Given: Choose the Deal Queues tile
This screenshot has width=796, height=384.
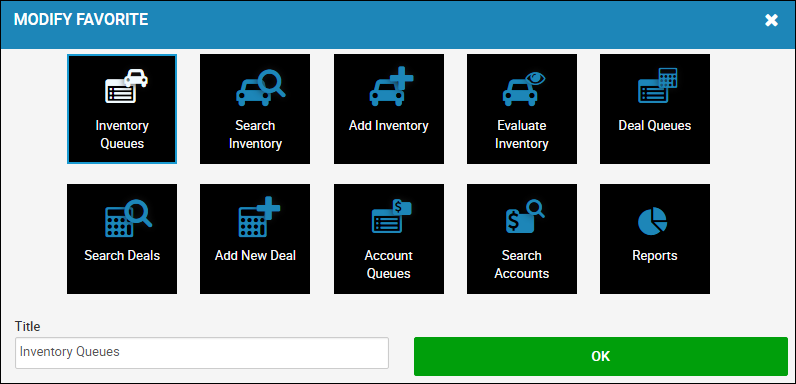Looking at the screenshot, I should tap(655, 109).
